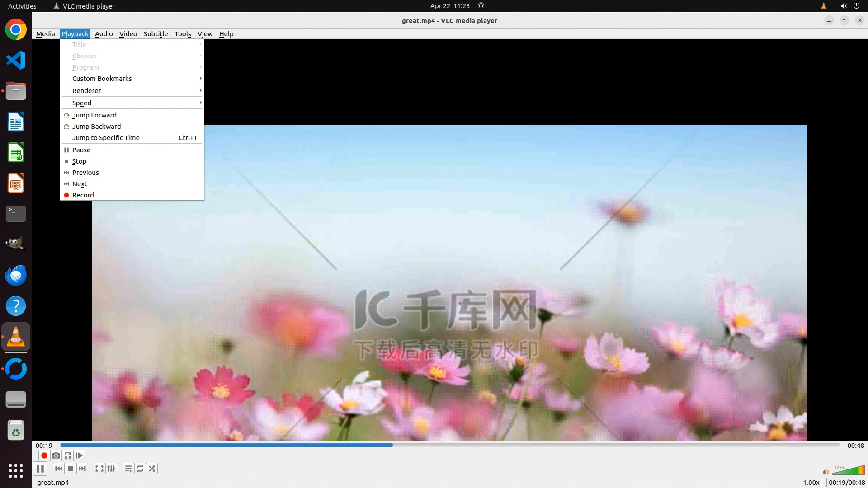Click the 1.00x playback speed label
868x488 pixels.
click(811, 483)
